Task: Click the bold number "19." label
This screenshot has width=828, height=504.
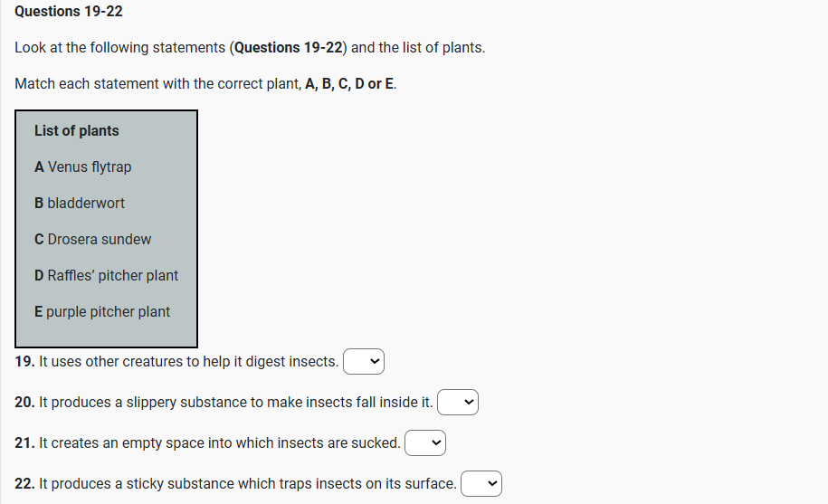Action: click(25, 362)
